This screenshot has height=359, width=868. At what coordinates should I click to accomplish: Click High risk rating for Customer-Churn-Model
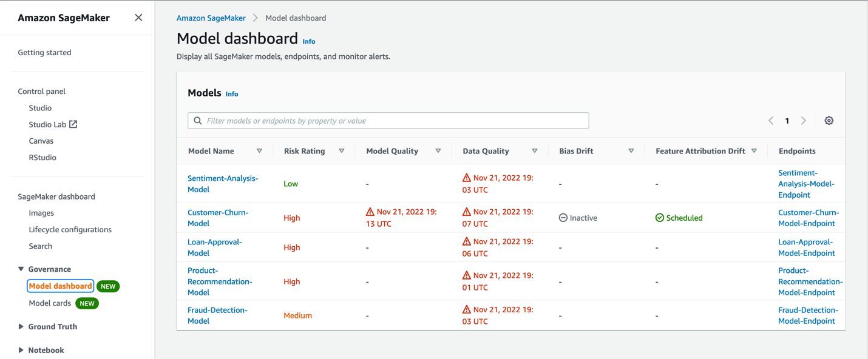(292, 218)
